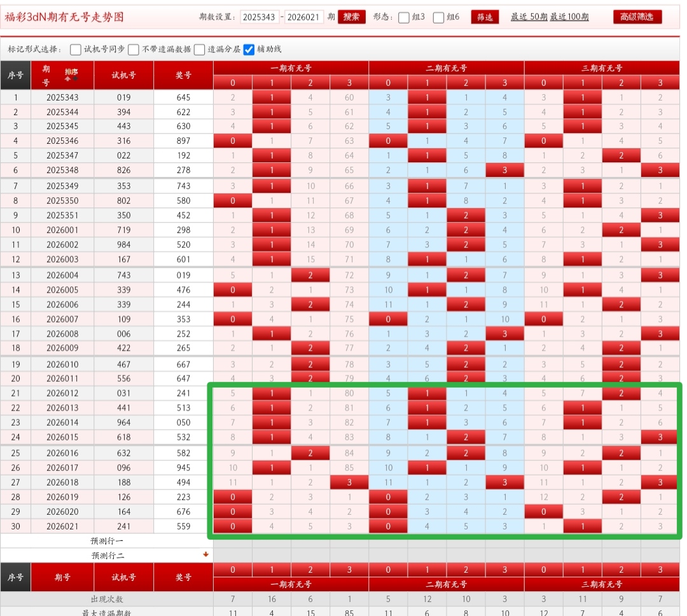The width and height of the screenshot is (687, 616).
Task: Focus the end period field 2026021
Action: click(x=303, y=17)
